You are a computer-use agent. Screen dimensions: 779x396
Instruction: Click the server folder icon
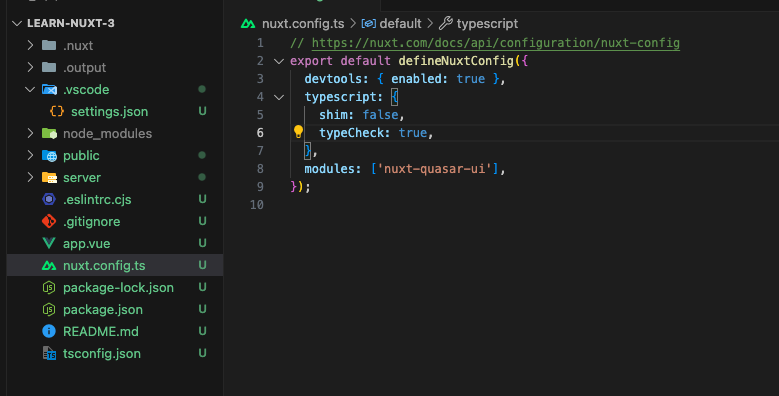click(x=49, y=177)
